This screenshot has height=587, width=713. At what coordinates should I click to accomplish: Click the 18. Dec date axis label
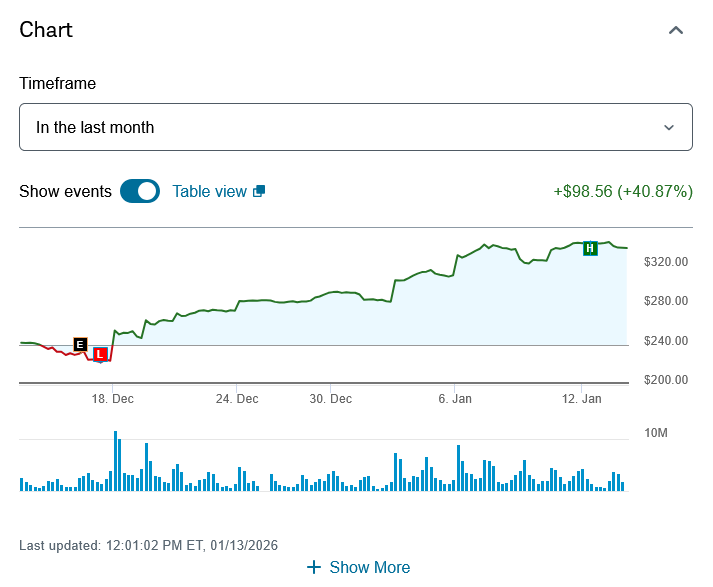pyautogui.click(x=112, y=399)
